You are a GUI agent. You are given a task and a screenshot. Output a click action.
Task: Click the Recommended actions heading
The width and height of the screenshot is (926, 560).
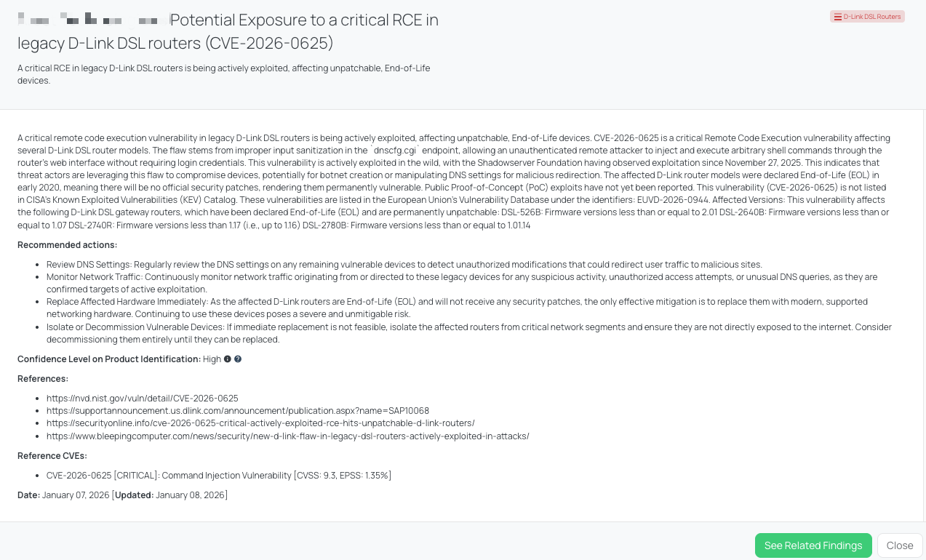(67, 245)
